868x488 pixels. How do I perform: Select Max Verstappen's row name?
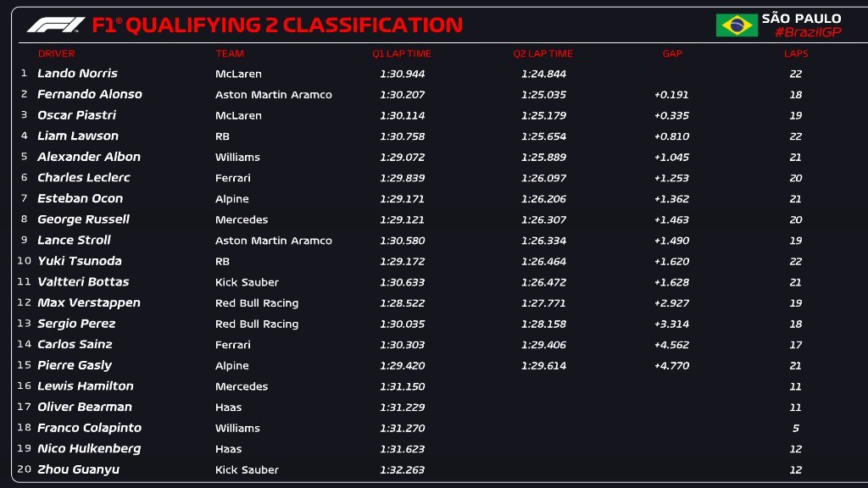tap(89, 302)
